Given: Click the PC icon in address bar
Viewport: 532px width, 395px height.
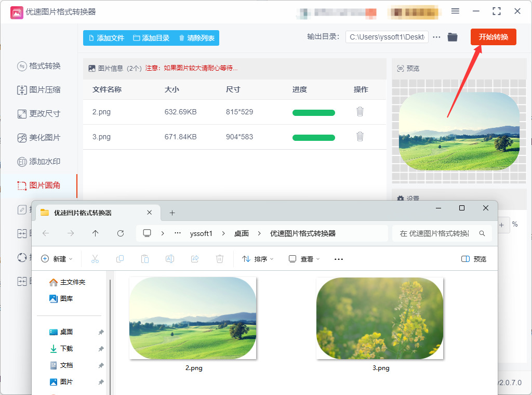Looking at the screenshot, I should pyautogui.click(x=147, y=233).
